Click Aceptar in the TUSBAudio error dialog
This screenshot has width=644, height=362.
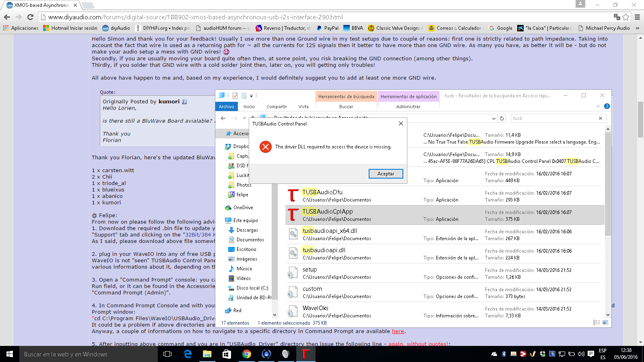(386, 174)
